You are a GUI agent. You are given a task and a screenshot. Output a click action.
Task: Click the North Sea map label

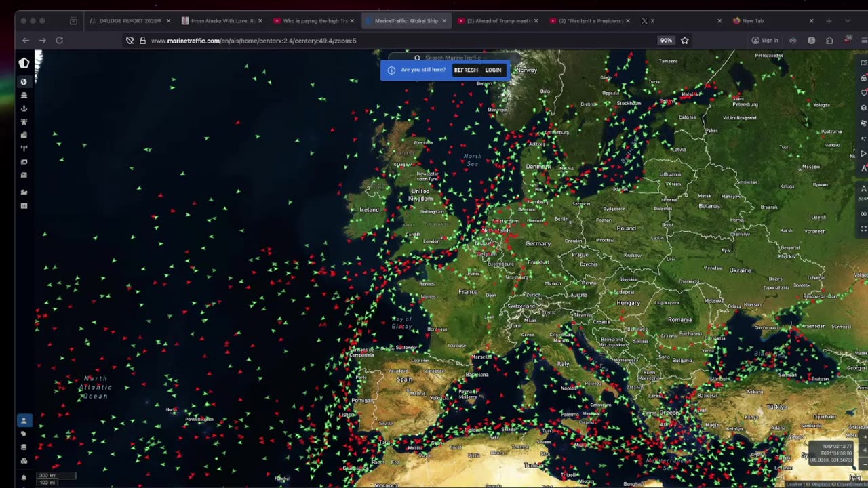[x=472, y=160]
